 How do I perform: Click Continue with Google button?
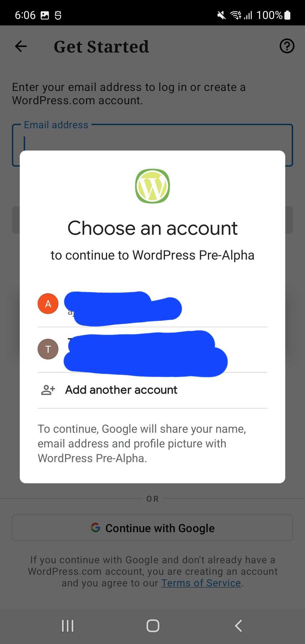[152, 528]
